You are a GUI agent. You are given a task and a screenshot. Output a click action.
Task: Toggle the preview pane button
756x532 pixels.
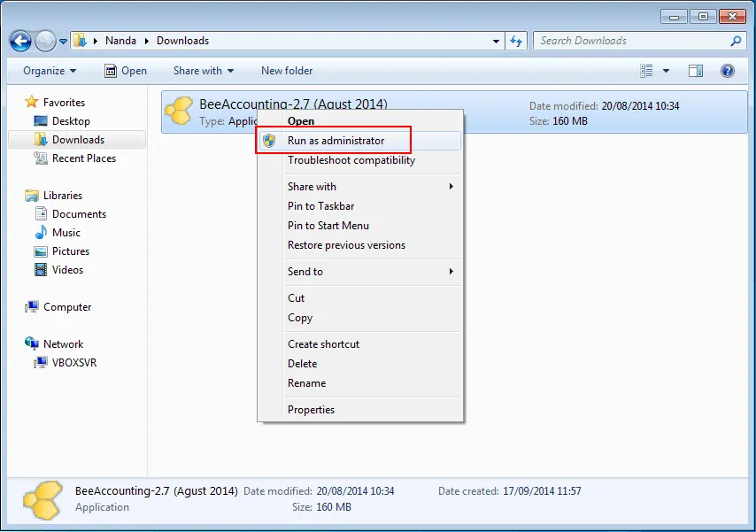coord(695,71)
